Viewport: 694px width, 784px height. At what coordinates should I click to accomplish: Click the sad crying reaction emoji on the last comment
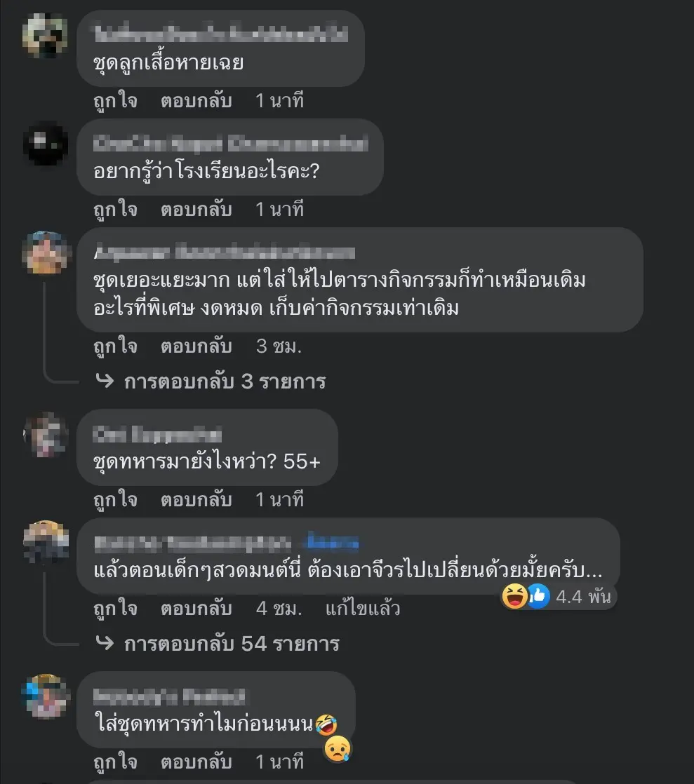tap(338, 749)
